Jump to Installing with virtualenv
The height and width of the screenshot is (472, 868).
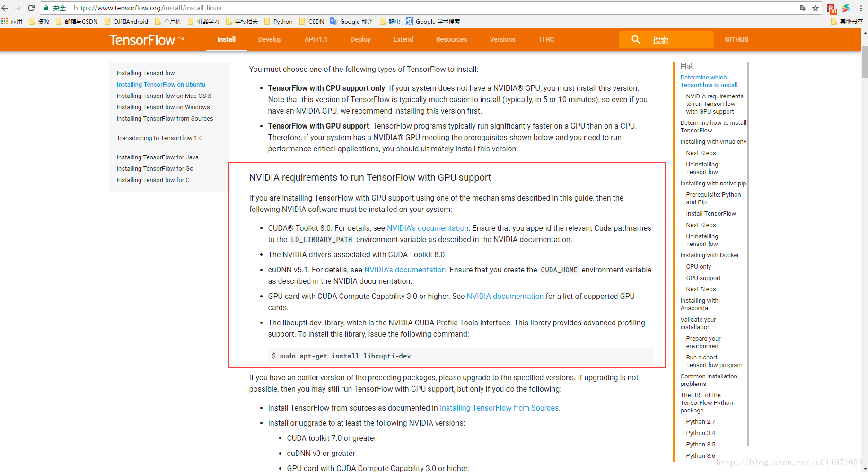pos(713,141)
